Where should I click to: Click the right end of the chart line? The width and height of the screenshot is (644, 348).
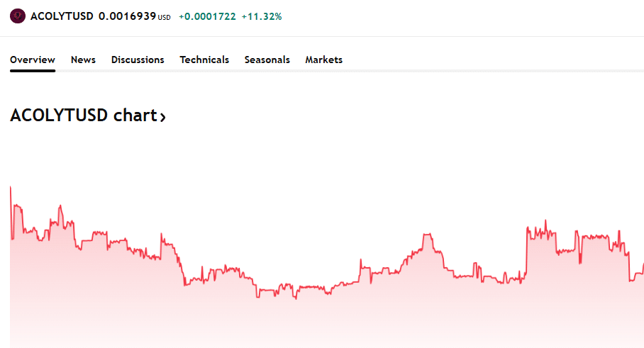tap(643, 264)
